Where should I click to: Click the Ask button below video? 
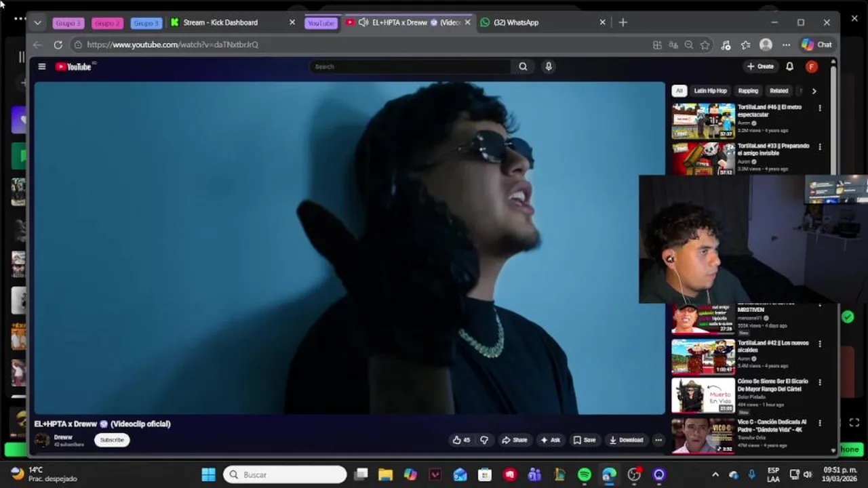pos(550,440)
